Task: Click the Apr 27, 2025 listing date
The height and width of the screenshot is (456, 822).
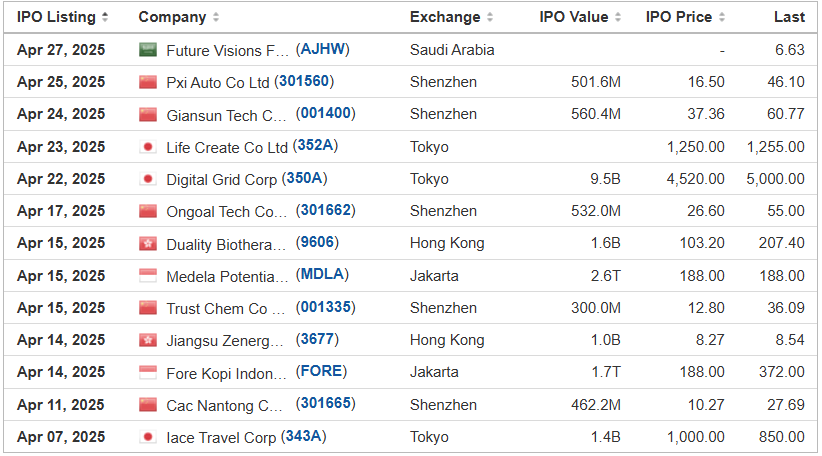Action: pos(61,50)
